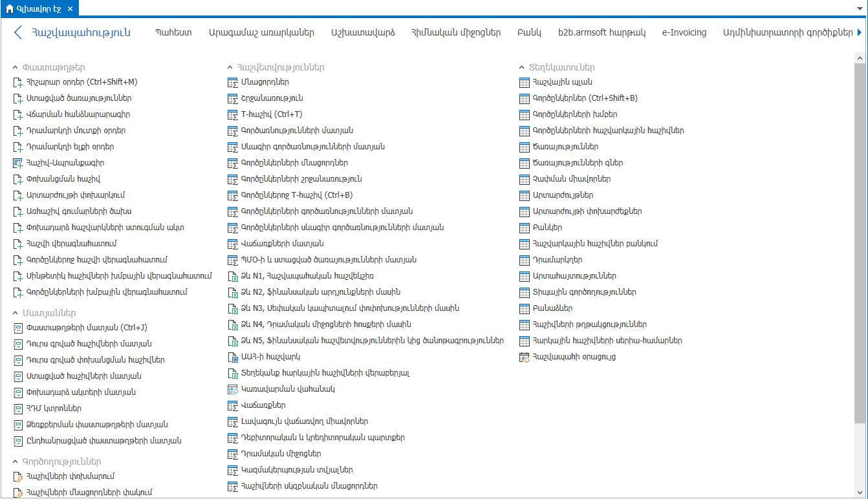Click the ՀԴՄ կտրոններ journal icon

17,409
